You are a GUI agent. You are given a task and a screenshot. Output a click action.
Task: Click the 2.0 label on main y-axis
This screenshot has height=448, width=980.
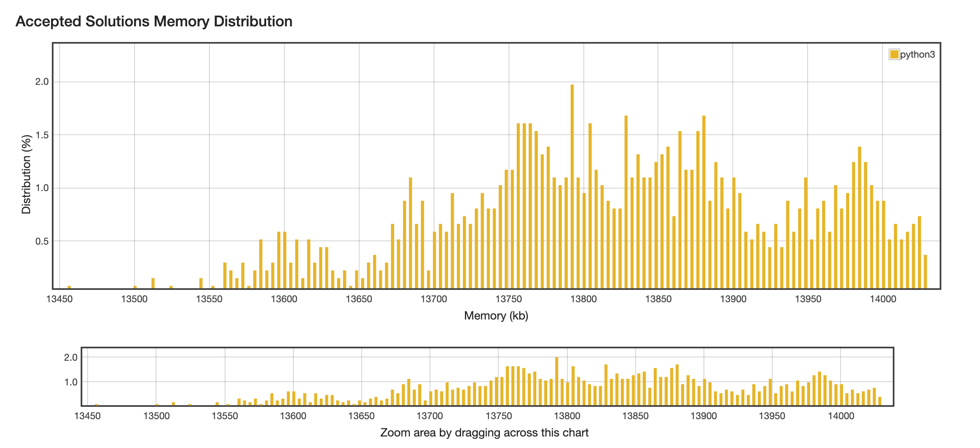[x=42, y=82]
